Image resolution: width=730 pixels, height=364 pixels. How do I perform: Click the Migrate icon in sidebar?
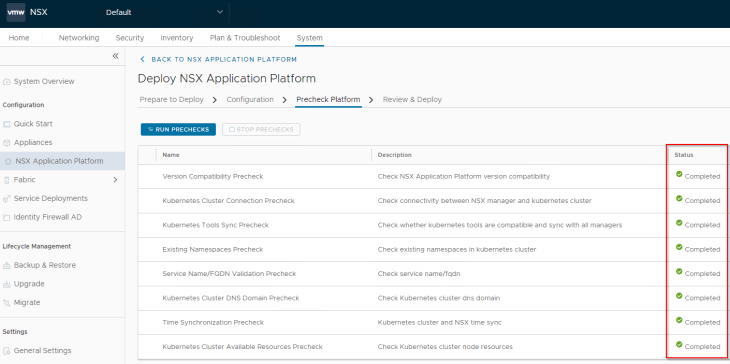pyautogui.click(x=7, y=303)
